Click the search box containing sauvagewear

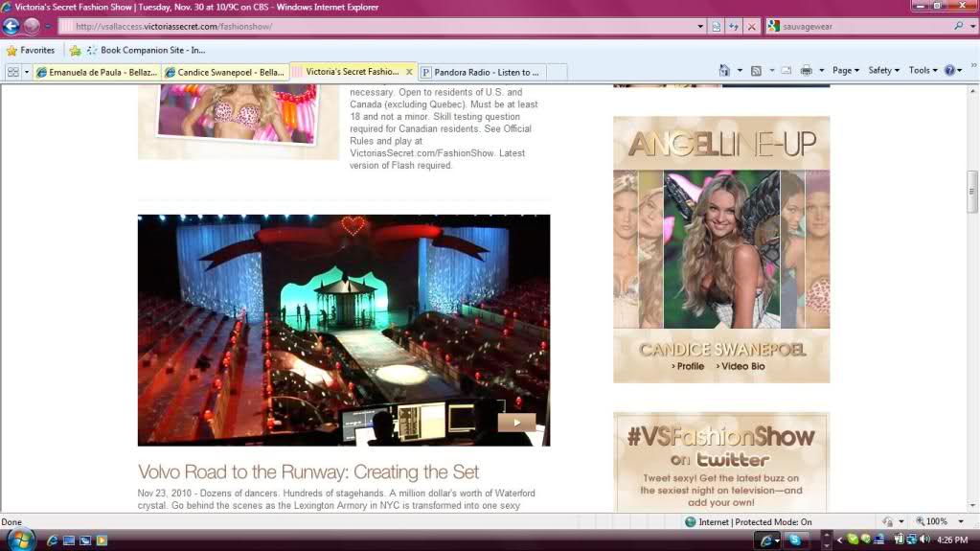point(866,26)
